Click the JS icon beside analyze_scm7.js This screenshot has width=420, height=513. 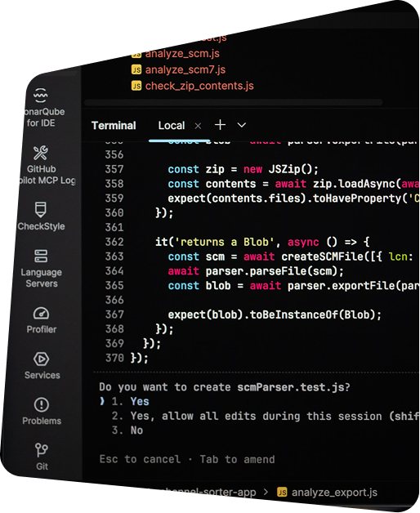point(136,69)
